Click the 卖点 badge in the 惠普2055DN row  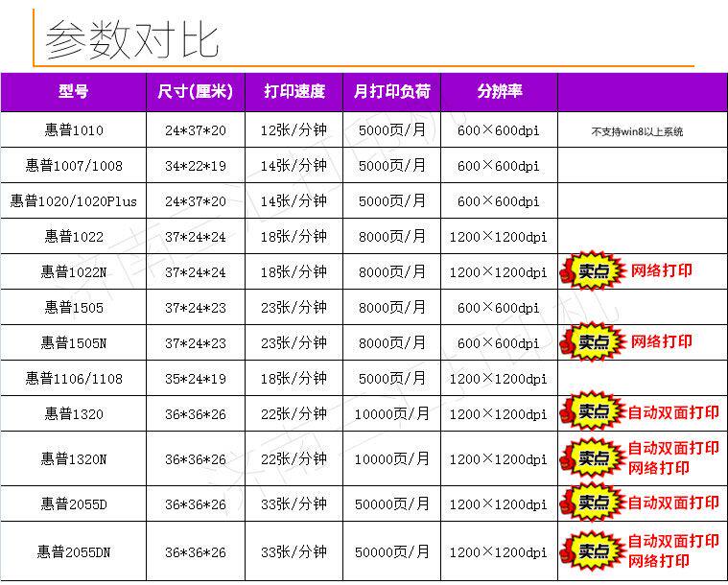pyautogui.click(x=593, y=551)
